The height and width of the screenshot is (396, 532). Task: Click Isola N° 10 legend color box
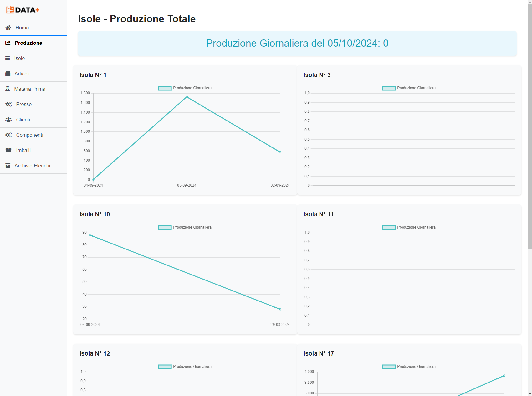(165, 228)
